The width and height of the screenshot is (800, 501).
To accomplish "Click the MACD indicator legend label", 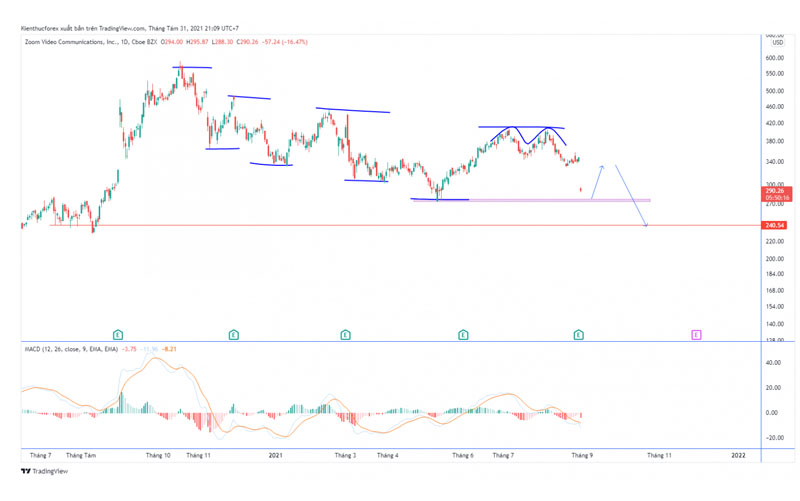I will (x=71, y=349).
